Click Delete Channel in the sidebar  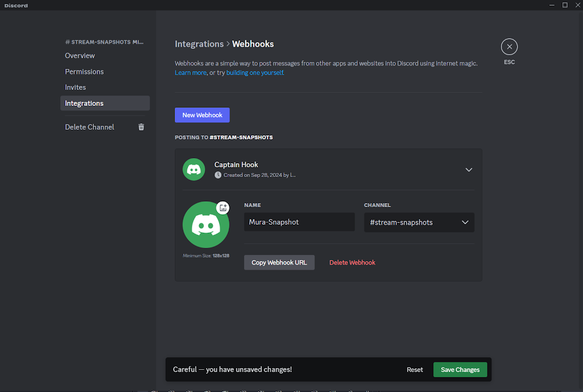click(89, 127)
